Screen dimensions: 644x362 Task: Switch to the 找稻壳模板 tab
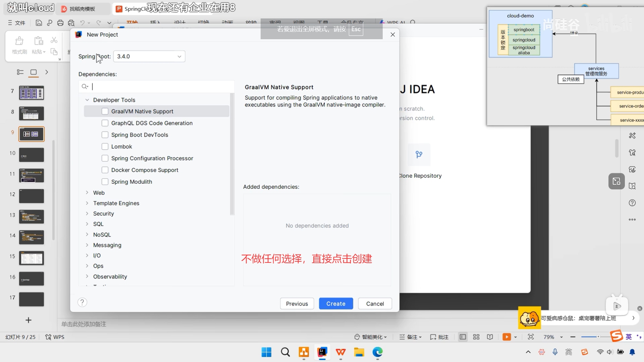[x=82, y=9]
